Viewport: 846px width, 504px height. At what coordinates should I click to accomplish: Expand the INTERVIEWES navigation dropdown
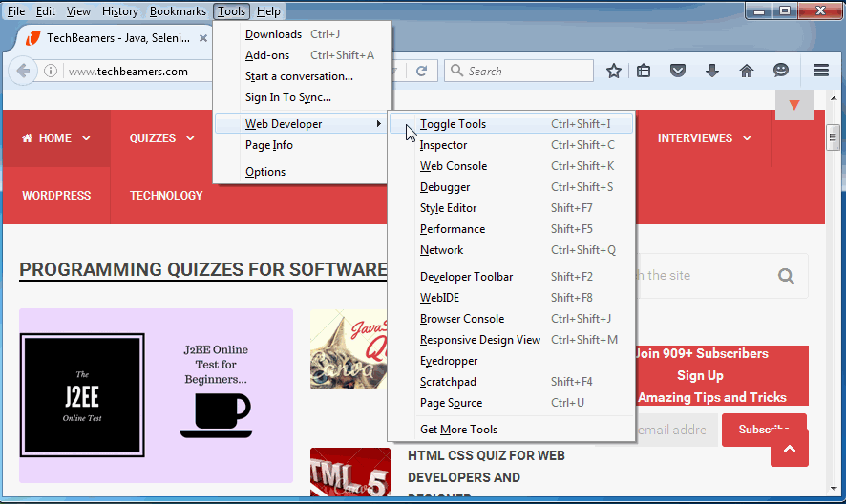pos(702,138)
